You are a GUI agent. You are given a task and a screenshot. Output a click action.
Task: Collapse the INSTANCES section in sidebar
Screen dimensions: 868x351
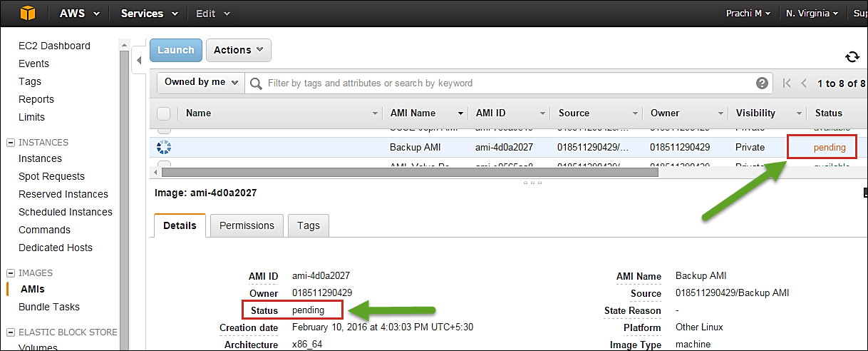point(10,143)
